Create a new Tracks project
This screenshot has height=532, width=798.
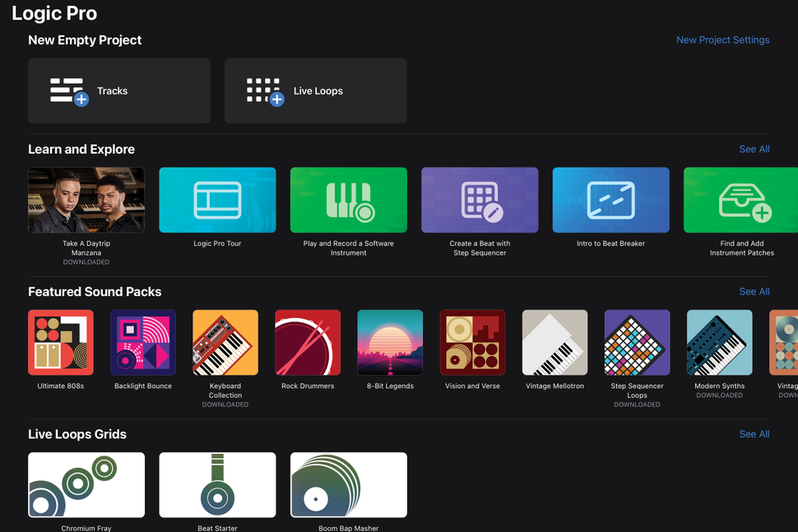[118, 90]
